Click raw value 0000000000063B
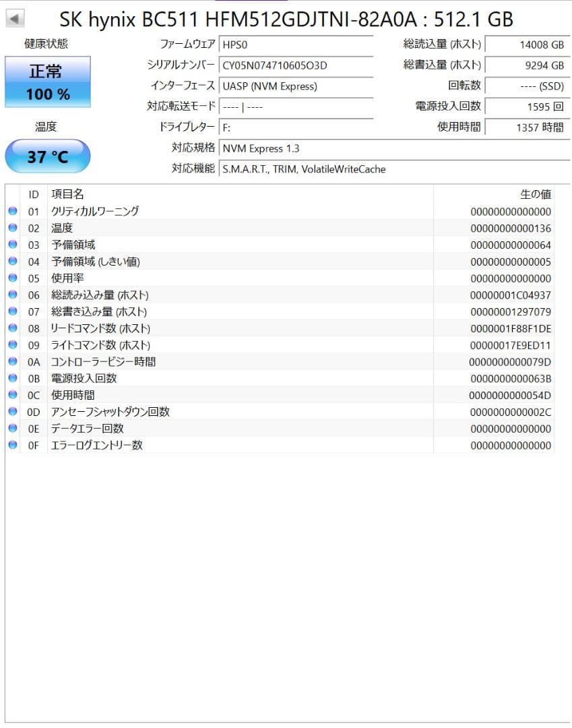Image resolution: width=572 pixels, height=728 pixels. coord(511,379)
